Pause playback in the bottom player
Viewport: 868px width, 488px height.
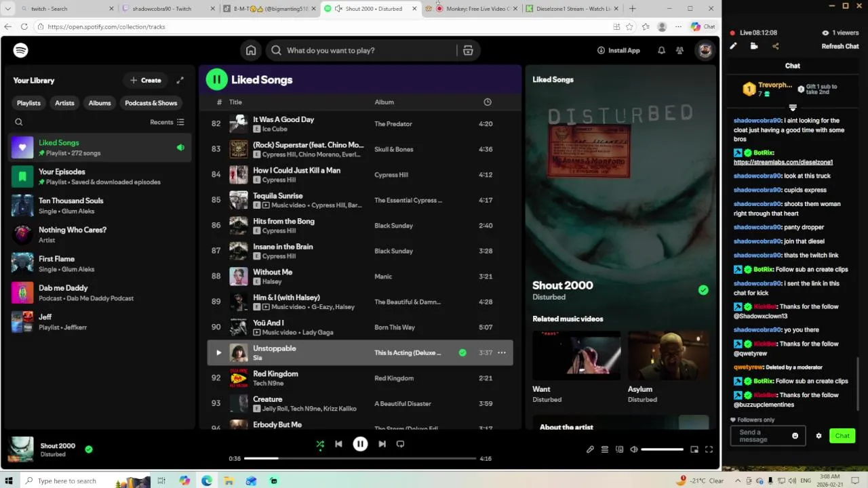pyautogui.click(x=360, y=444)
